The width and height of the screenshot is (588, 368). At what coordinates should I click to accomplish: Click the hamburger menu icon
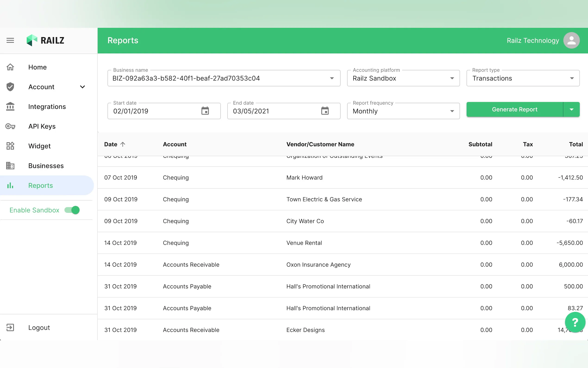click(x=10, y=40)
